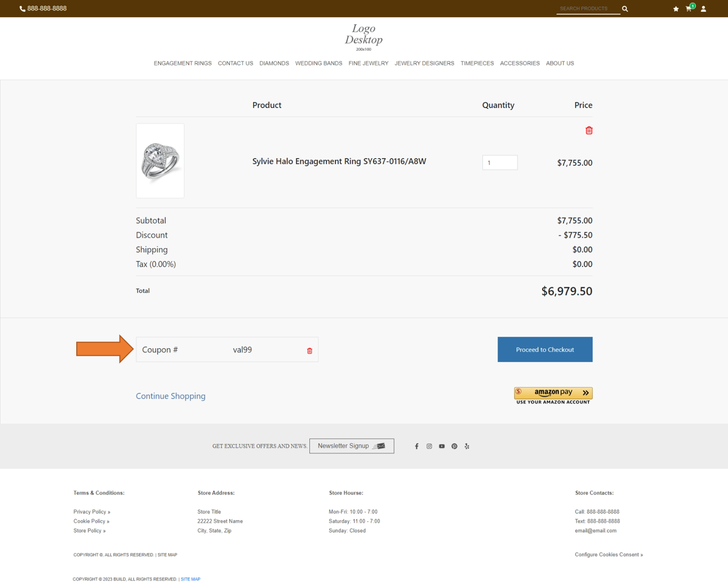
Task: Open the user account icon
Action: [x=703, y=9]
